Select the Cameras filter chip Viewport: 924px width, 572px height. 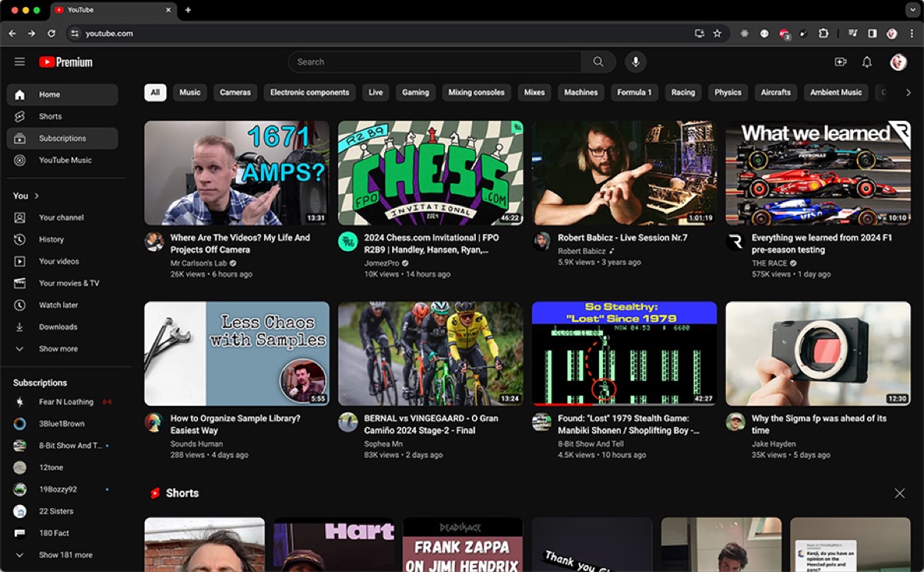(235, 92)
